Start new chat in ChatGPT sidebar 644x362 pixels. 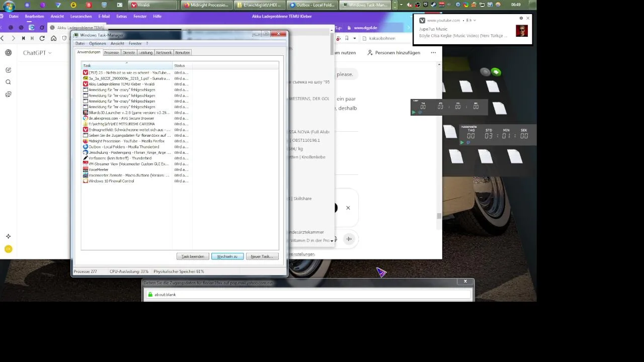[x=9, y=70]
